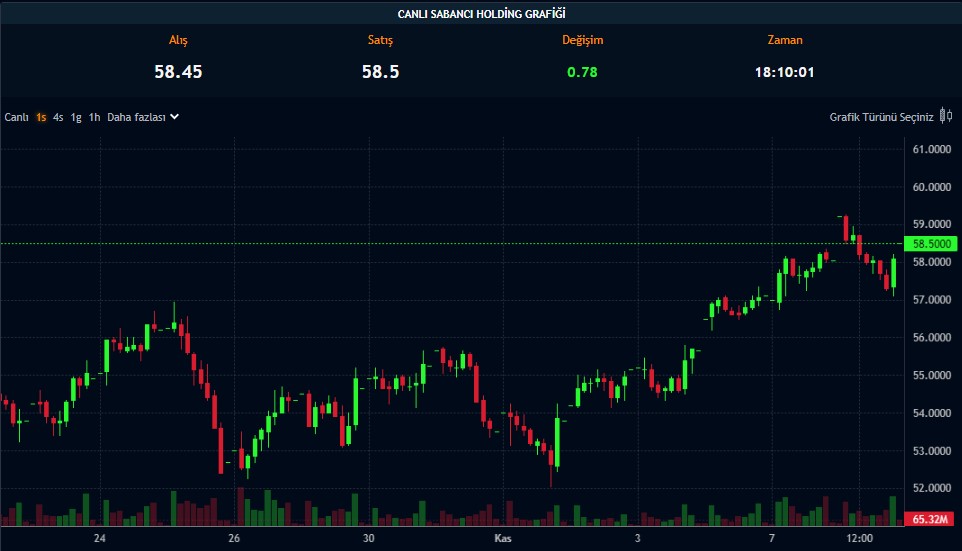
Task: Select the 1s timeframe
Action: click(x=41, y=117)
